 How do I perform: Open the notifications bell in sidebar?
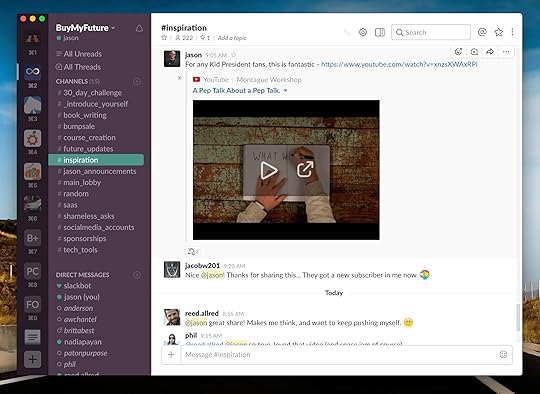(x=139, y=28)
